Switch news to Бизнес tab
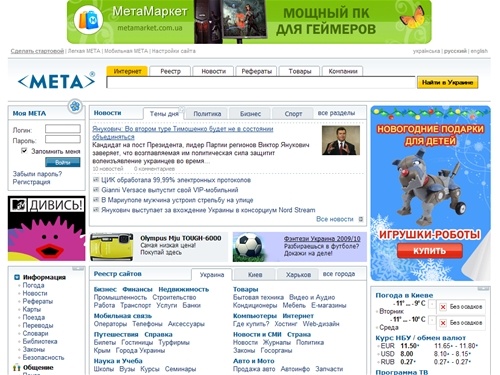The width and height of the screenshot is (500, 375). 250,114
